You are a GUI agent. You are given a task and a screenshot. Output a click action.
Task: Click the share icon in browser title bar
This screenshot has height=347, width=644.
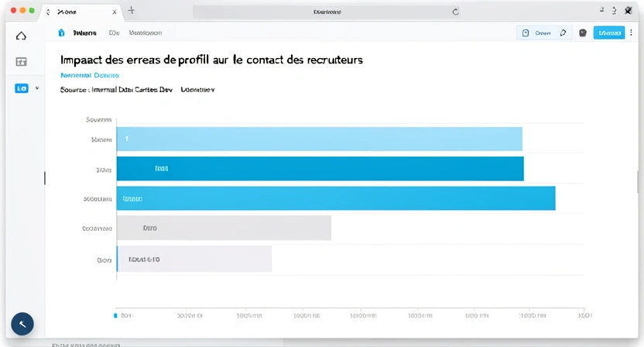(x=601, y=10)
